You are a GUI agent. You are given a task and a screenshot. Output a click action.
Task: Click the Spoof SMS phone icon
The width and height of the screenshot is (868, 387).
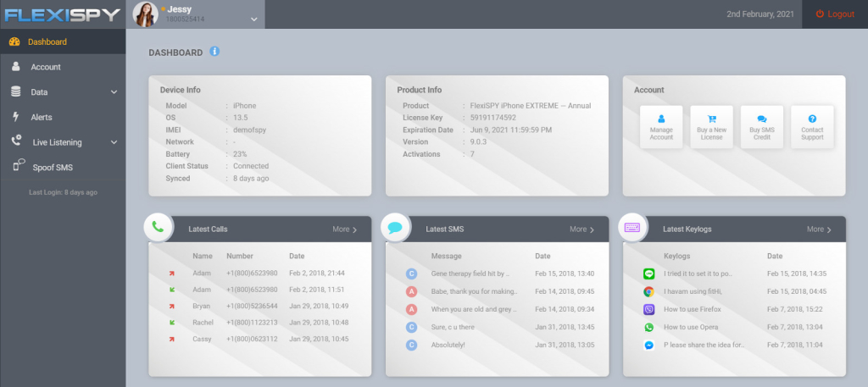19,165
